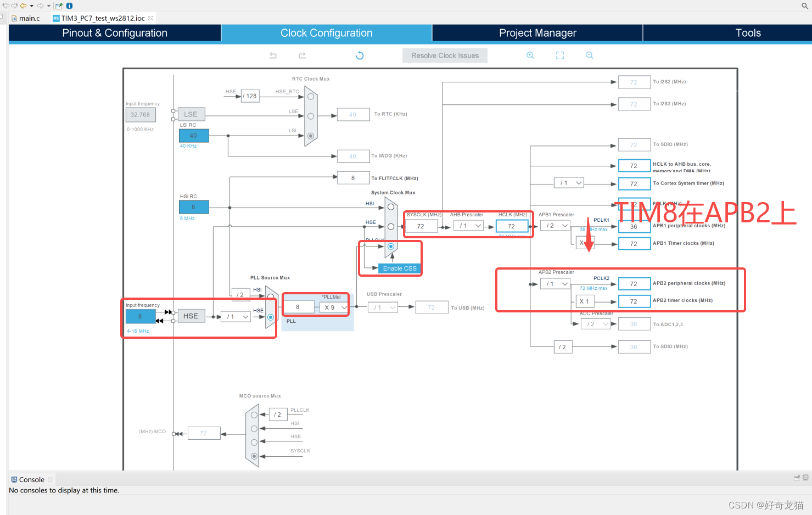Click the Console panel monitor icon
Screen dimensions: 812x515
pyautogui.click(x=805, y=478)
